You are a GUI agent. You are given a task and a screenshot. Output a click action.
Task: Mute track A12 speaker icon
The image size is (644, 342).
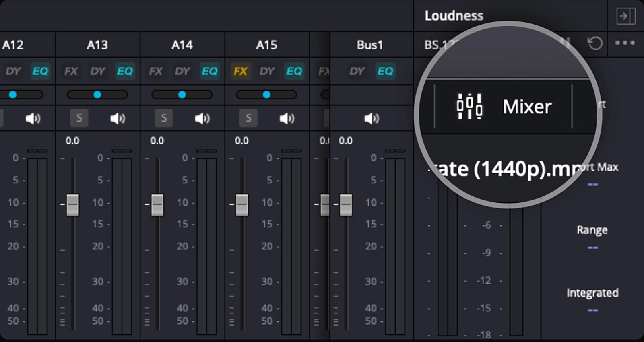33,118
